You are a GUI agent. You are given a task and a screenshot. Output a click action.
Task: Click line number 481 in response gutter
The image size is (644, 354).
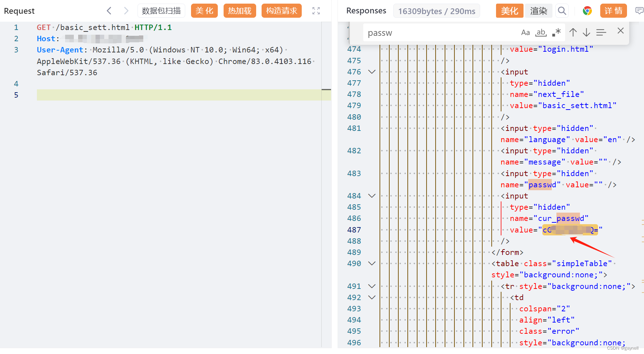354,128
